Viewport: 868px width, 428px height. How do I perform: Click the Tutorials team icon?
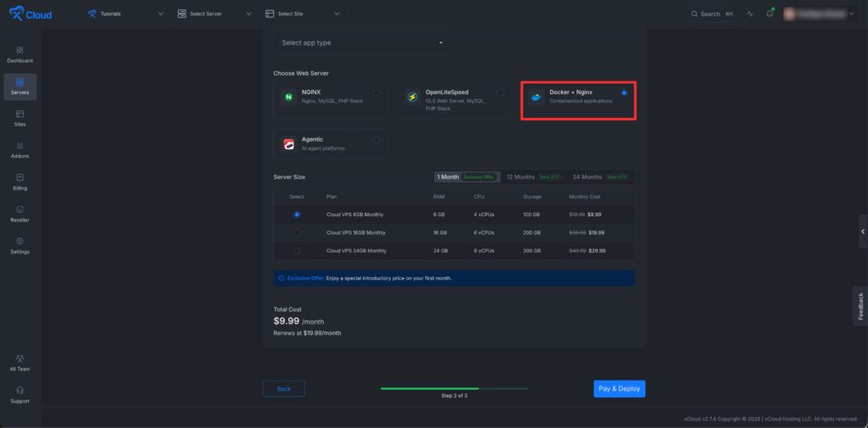[x=92, y=14]
